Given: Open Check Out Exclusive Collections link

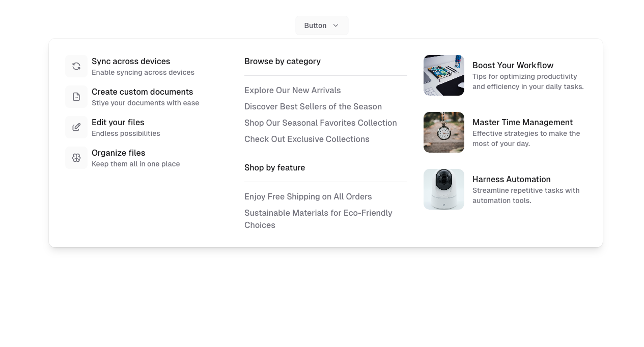Looking at the screenshot, I should [307, 139].
